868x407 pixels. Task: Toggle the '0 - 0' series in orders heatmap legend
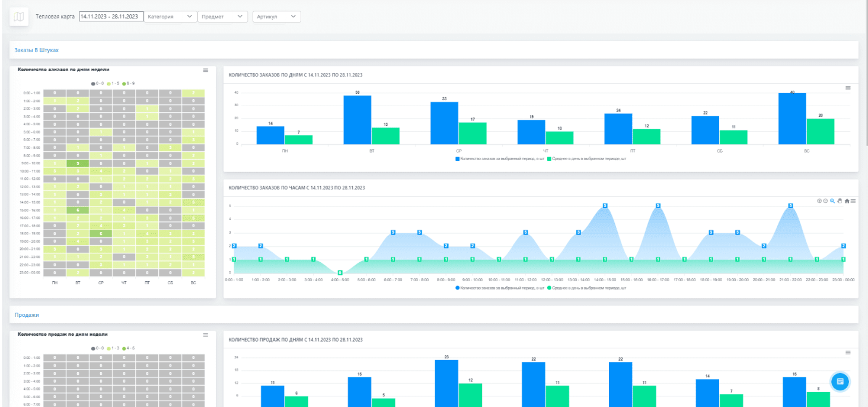point(96,84)
